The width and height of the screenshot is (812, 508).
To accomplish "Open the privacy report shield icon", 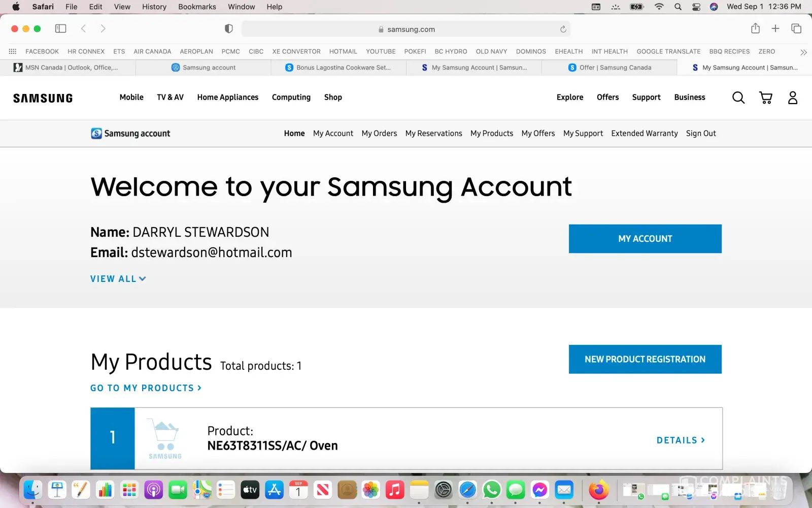I will pyautogui.click(x=229, y=29).
